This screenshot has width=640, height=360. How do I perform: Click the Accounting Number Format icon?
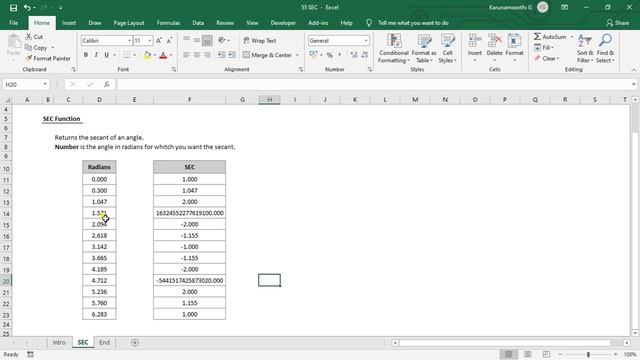pos(313,55)
